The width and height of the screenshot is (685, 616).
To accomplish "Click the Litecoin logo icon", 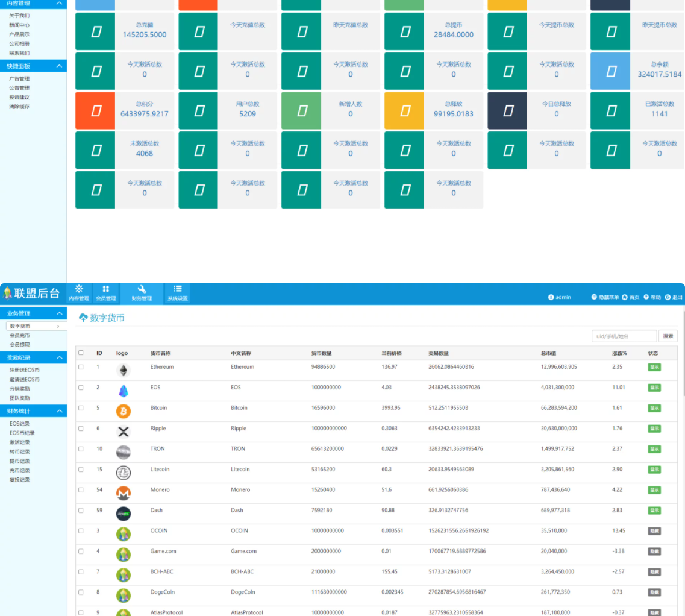I will (x=123, y=473).
